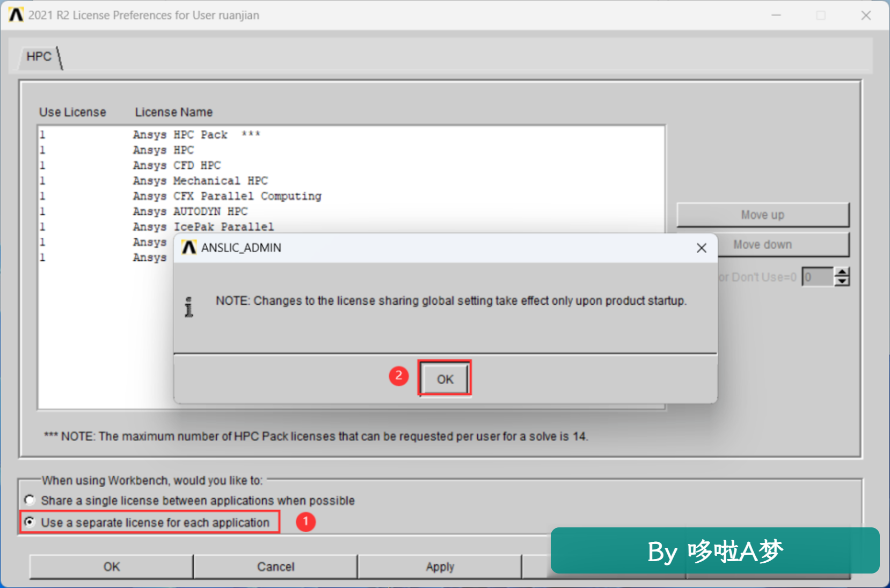The width and height of the screenshot is (890, 588).
Task: Click the Ansys logo in the License Preferences title bar
Action: pyautogui.click(x=16, y=14)
